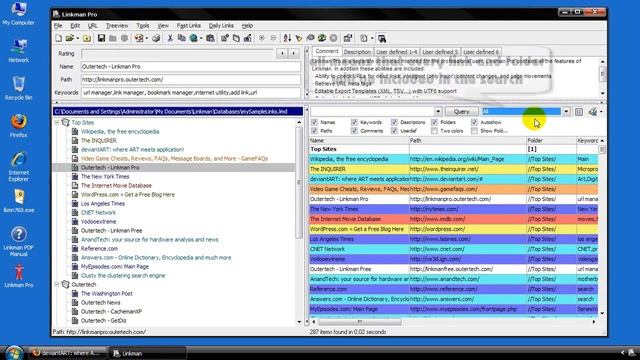Click the Save floppy disk icon
Viewport: 640px width, 360px height.
click(x=101, y=38)
